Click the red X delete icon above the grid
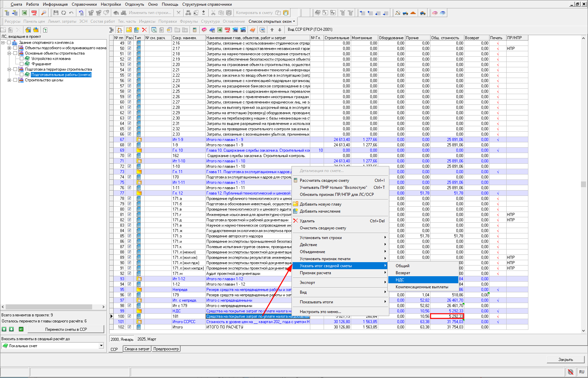 point(144,30)
